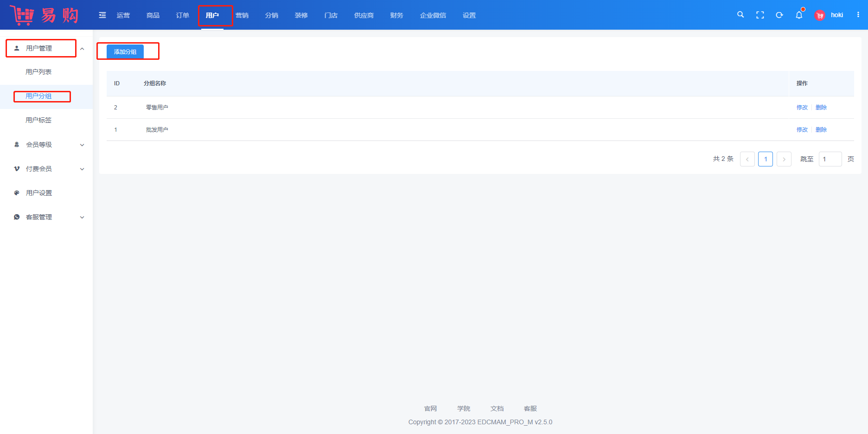This screenshot has height=434, width=868.
Task: Click the refresh page icon
Action: click(x=779, y=15)
